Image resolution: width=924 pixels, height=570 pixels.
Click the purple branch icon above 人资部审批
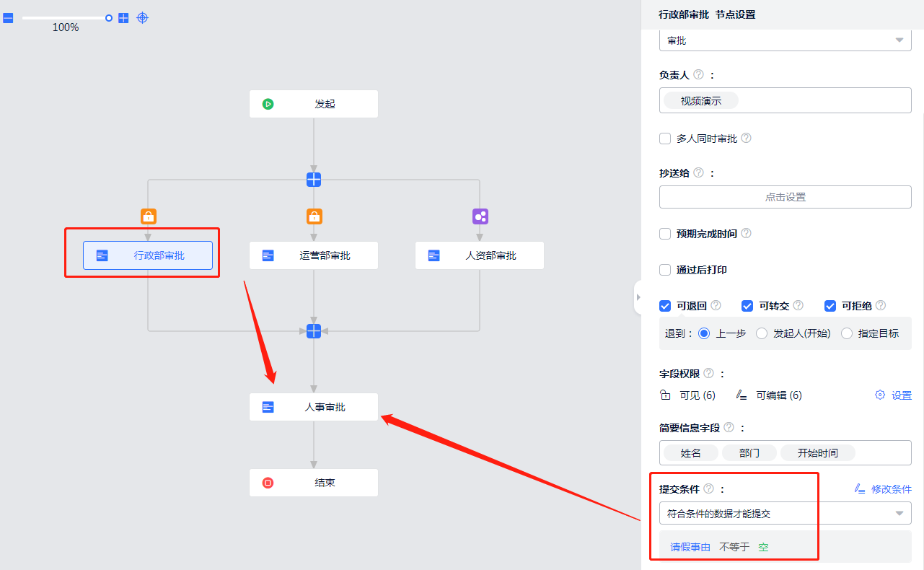click(480, 216)
